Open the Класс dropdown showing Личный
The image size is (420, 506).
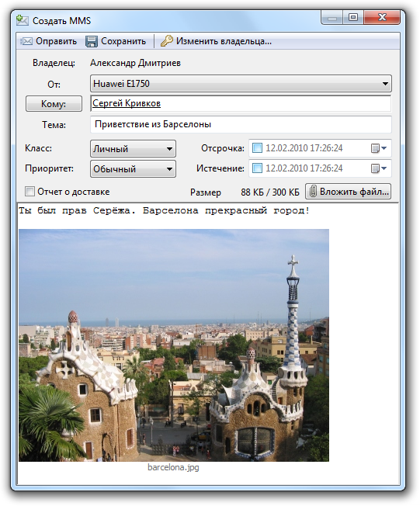coord(133,149)
